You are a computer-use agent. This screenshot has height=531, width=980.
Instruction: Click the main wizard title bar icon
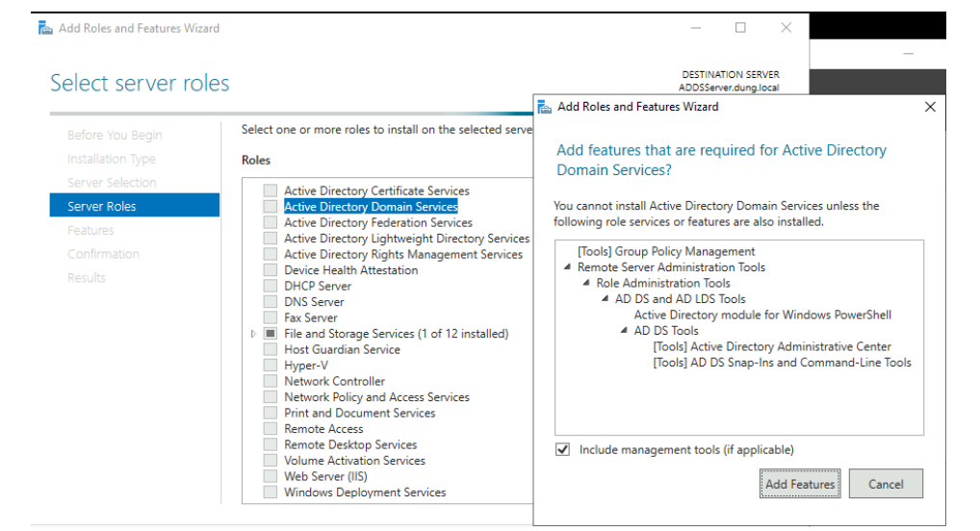point(45,28)
